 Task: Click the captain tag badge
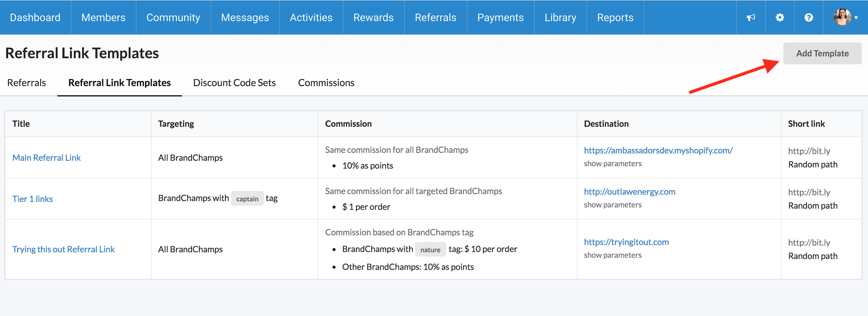click(247, 199)
